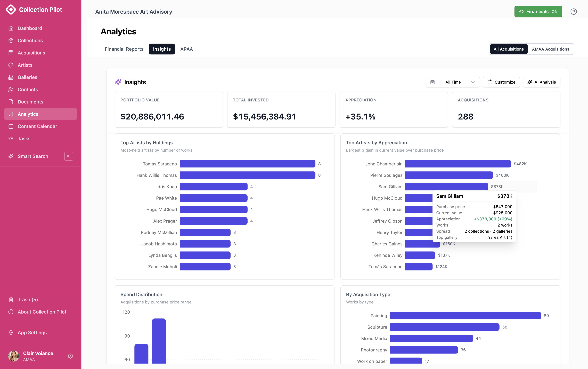Click the Hank Willis Thomas holdings bar
Screen dimensions: 588x369
(x=247, y=175)
